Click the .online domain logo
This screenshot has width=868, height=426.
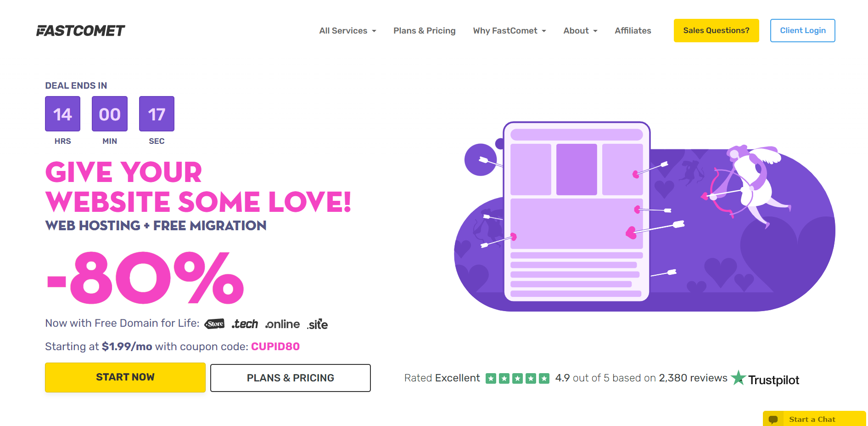[x=283, y=324]
